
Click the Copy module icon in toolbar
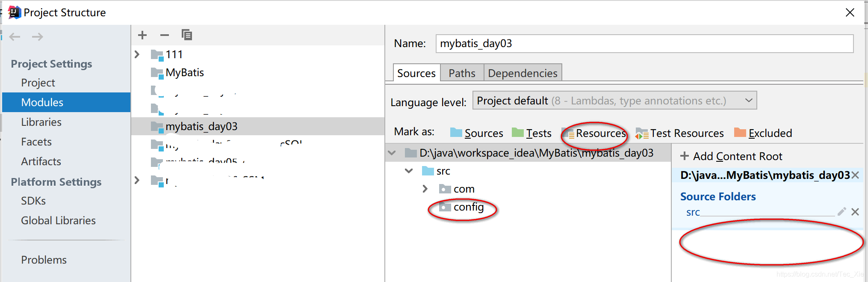point(187,35)
